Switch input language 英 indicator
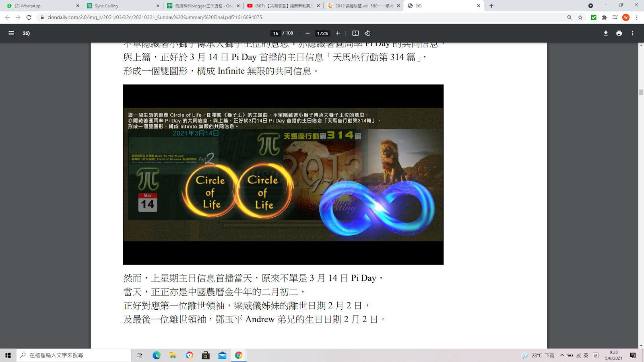The width and height of the screenshot is (644, 362). point(586,355)
